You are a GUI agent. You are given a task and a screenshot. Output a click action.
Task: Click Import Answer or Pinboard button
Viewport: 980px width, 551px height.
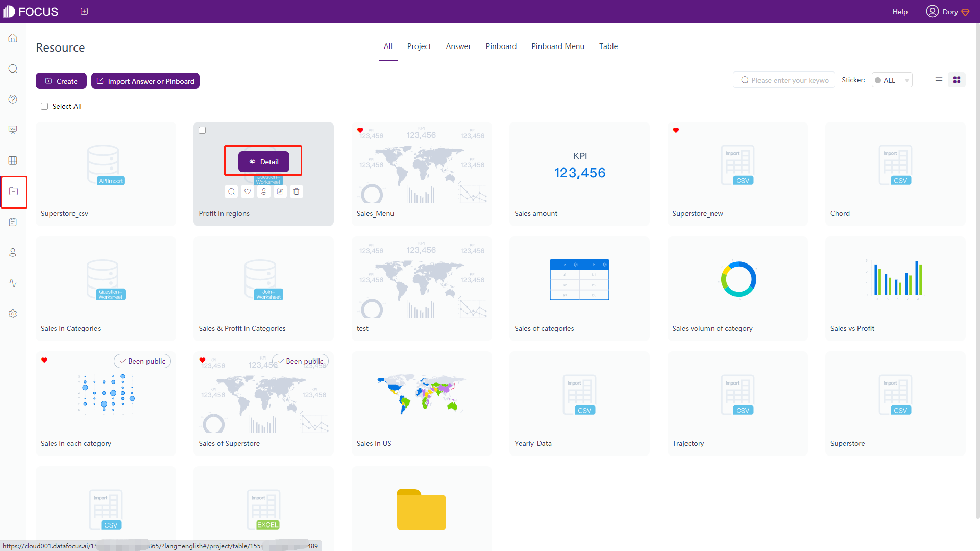click(x=145, y=81)
